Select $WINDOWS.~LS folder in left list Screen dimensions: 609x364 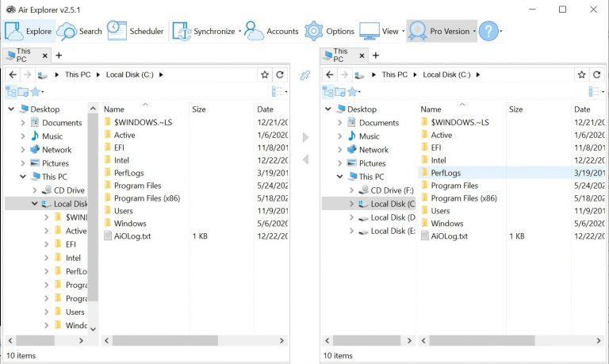[x=143, y=122]
